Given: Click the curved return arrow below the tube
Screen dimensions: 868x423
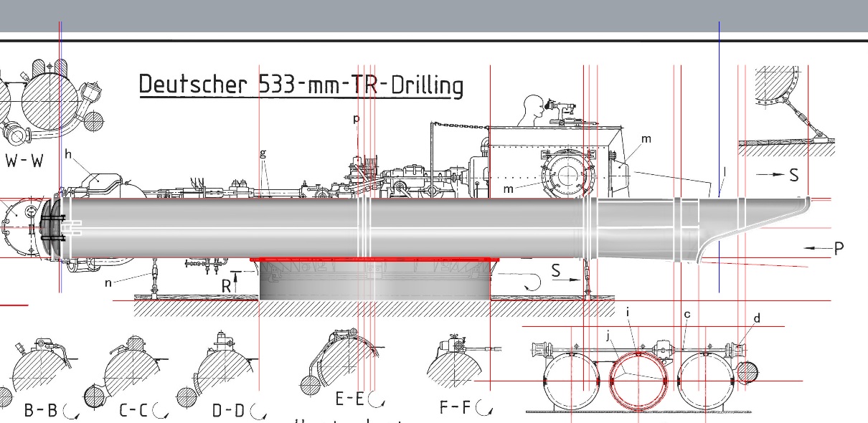Looking at the screenshot, I should pyautogui.click(x=533, y=281).
